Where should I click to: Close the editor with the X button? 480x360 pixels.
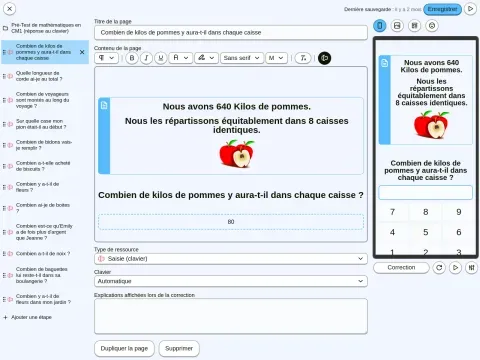10,9
